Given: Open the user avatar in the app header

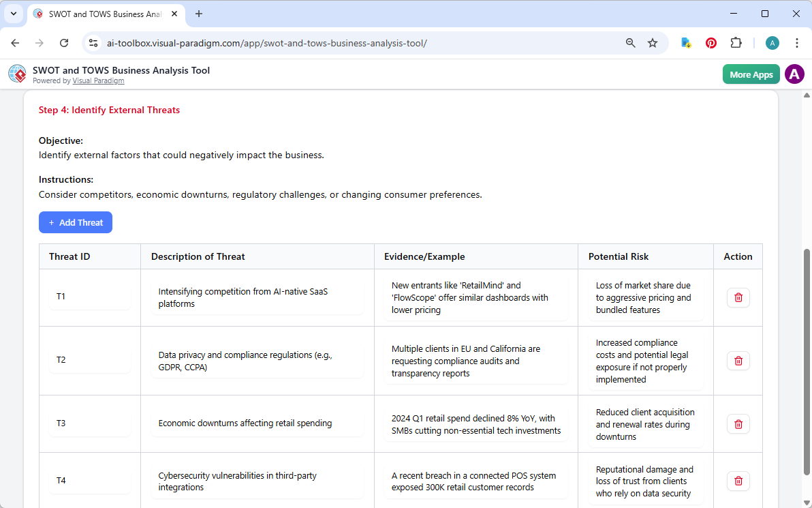Looking at the screenshot, I should point(794,74).
